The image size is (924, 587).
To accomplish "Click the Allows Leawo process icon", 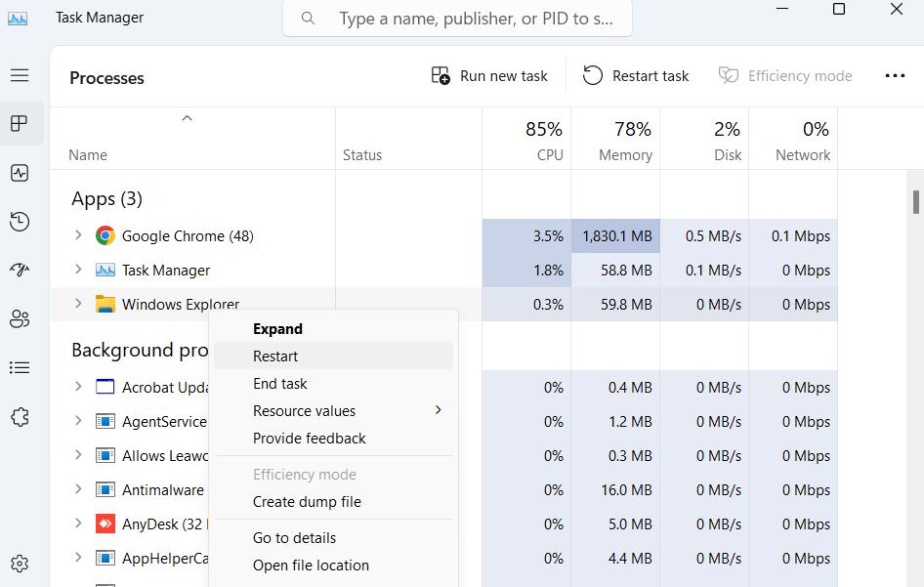I will (105, 455).
